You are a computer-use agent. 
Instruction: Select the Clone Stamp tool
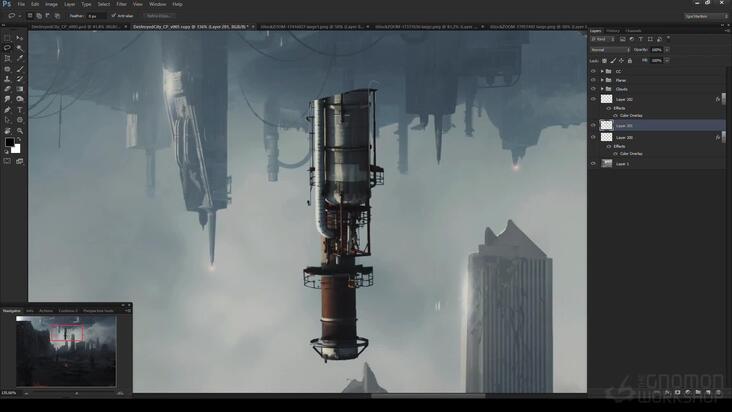(7, 79)
